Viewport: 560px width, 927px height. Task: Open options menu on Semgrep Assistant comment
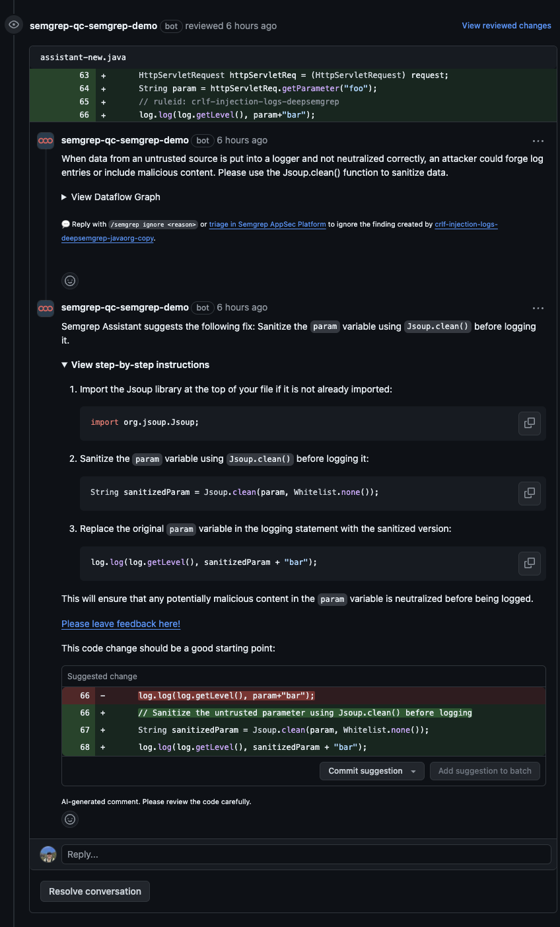[538, 308]
